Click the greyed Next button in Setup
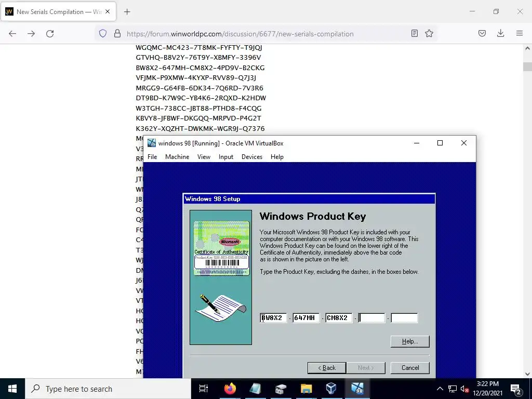The height and width of the screenshot is (399, 532). (366, 368)
